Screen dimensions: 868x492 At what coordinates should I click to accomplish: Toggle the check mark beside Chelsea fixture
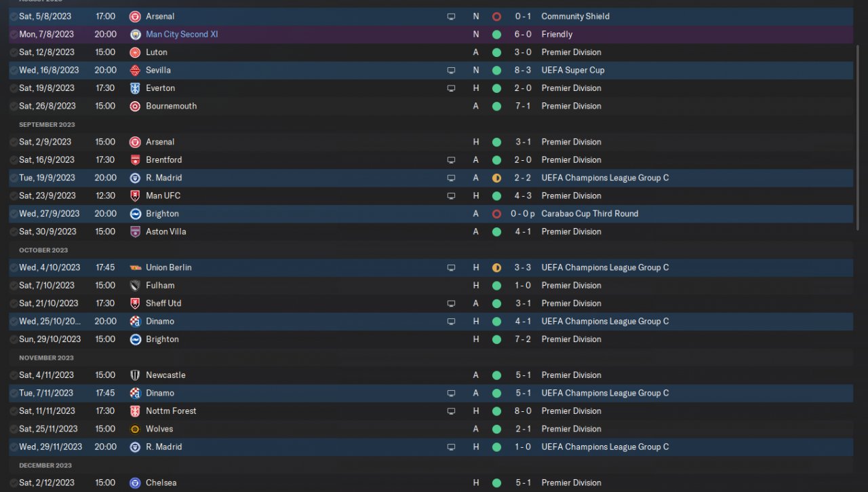[14, 483]
